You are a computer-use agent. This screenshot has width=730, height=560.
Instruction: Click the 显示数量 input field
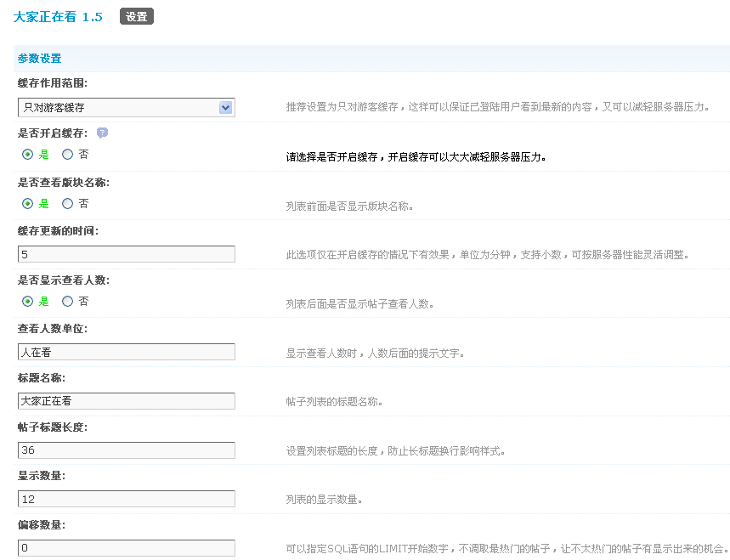(x=126, y=499)
